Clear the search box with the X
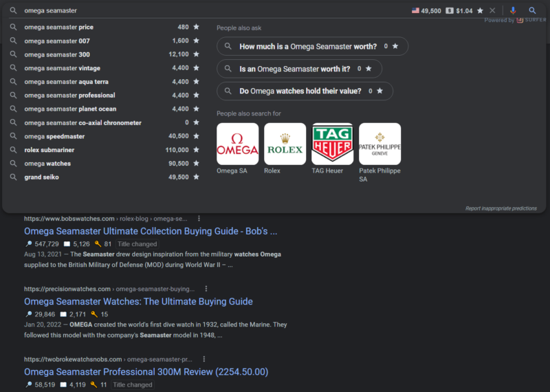This screenshot has height=392, width=550. point(492,10)
